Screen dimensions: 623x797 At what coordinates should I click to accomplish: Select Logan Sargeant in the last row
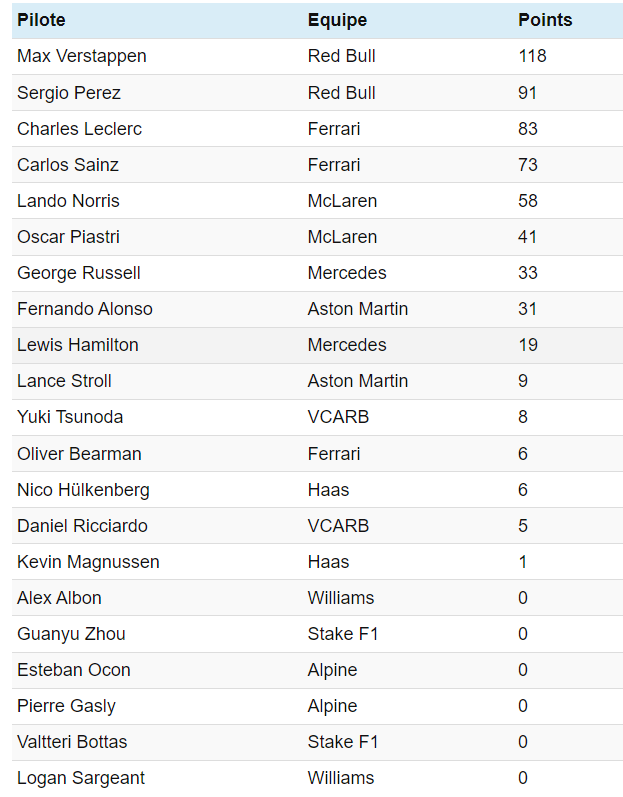coord(81,778)
